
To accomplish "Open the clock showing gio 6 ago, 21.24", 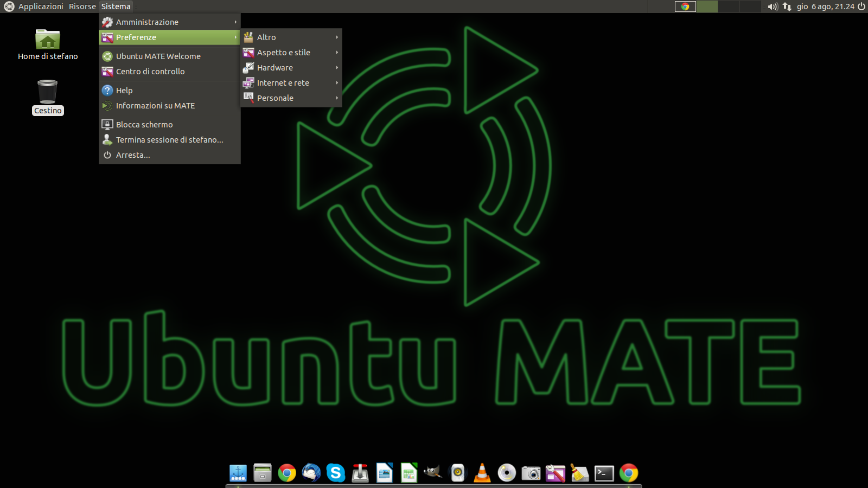I will point(825,7).
